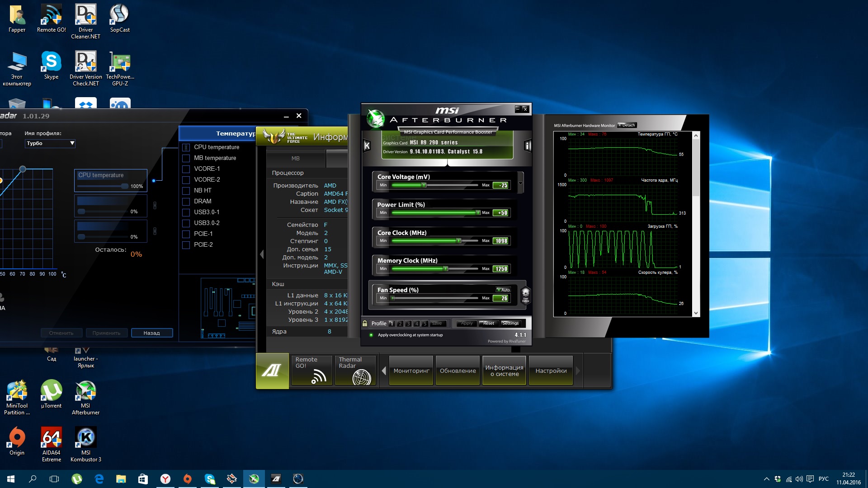Enable the CPU temperature checkbox
The height and width of the screenshot is (488, 868).
186,147
